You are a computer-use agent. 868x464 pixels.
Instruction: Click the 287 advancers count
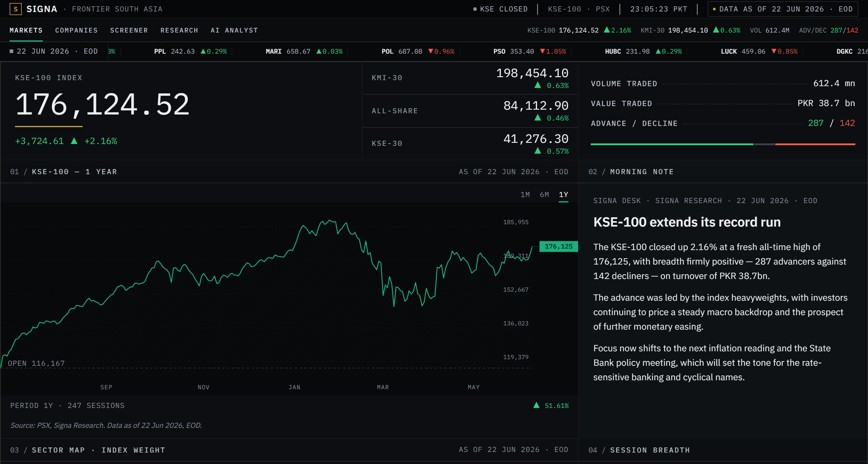point(816,123)
